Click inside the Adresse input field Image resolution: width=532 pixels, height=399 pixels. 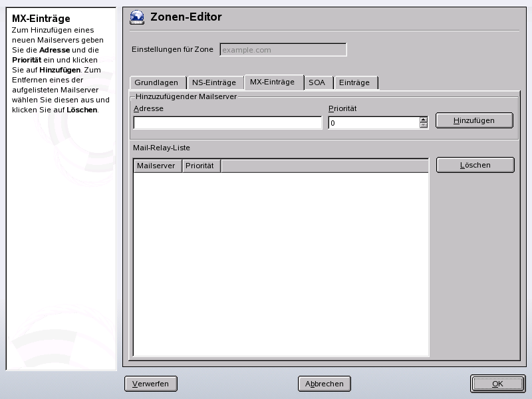(x=226, y=122)
